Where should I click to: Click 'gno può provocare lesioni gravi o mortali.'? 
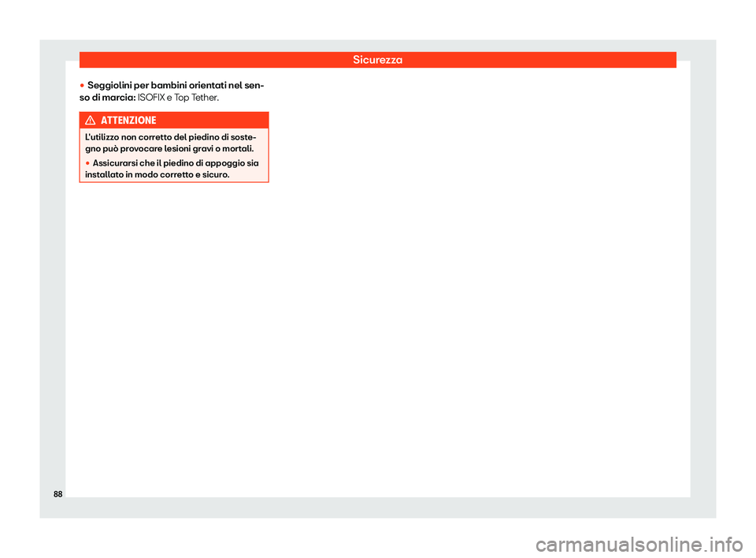pyautogui.click(x=170, y=149)
